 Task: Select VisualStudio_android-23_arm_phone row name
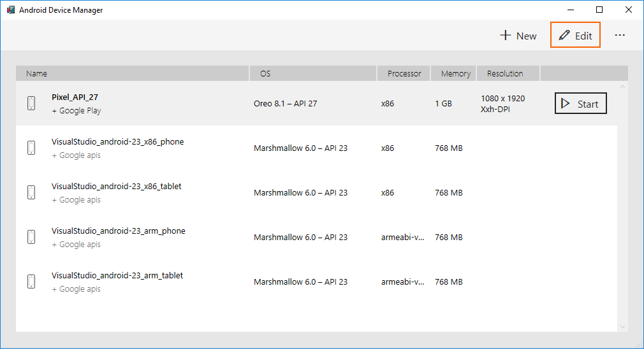(119, 231)
